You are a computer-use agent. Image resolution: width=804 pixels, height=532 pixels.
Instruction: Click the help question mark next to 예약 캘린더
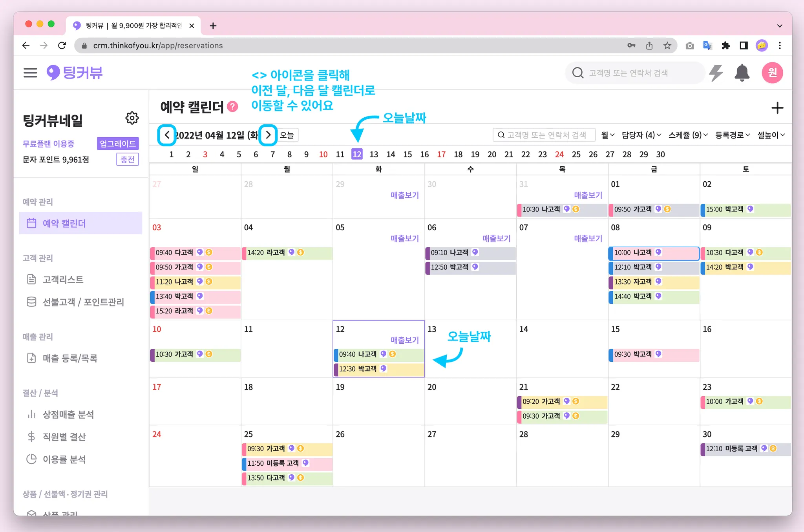(x=233, y=107)
